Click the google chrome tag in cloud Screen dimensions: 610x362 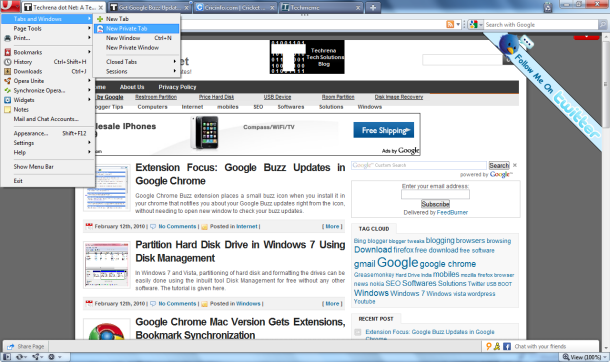[x=448, y=264]
